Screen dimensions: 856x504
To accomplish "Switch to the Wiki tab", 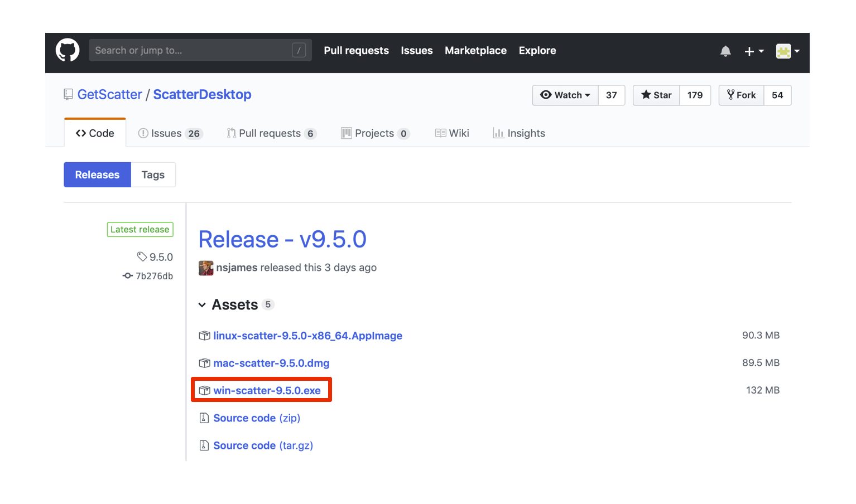I will click(x=452, y=133).
